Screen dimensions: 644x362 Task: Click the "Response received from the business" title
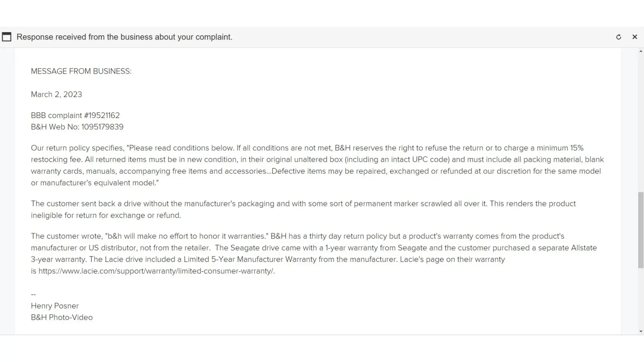tap(124, 37)
